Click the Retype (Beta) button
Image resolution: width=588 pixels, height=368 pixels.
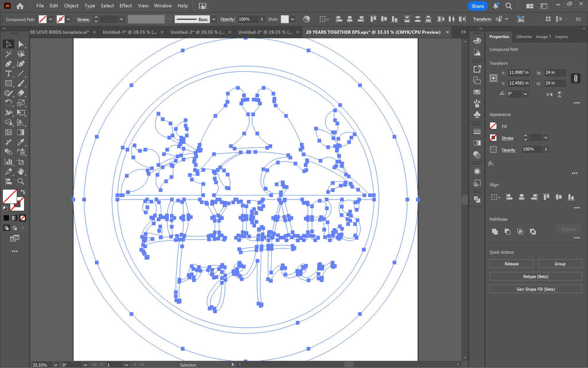tap(536, 277)
